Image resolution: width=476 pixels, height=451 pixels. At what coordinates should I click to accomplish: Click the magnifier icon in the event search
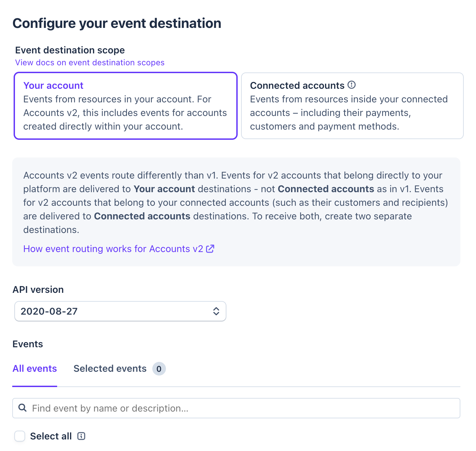click(x=22, y=408)
